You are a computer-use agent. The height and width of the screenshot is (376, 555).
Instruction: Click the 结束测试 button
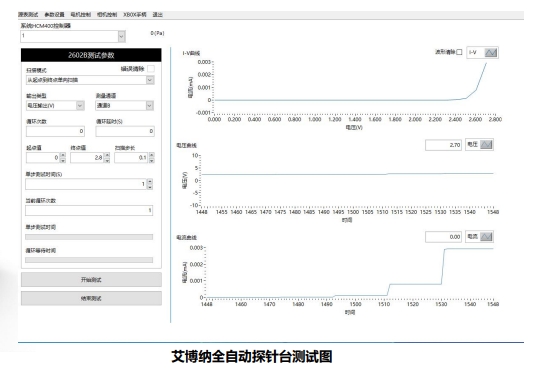point(91,298)
